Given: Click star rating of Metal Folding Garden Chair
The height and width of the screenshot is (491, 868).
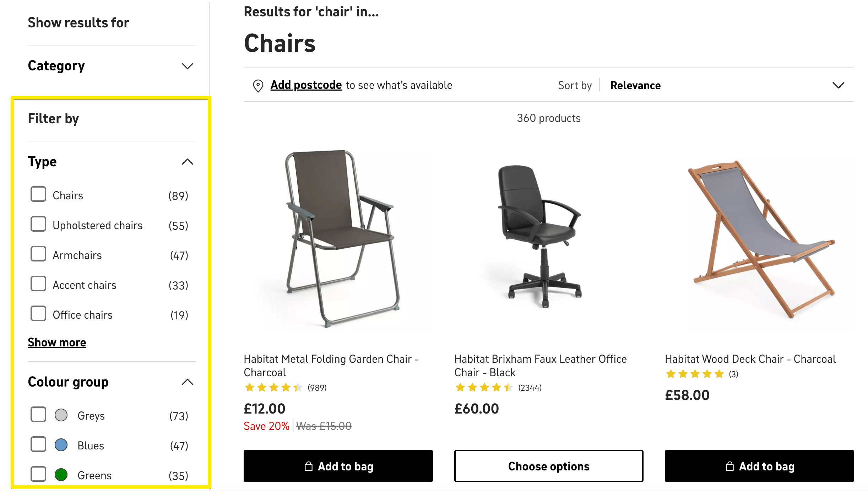Looking at the screenshot, I should [273, 388].
